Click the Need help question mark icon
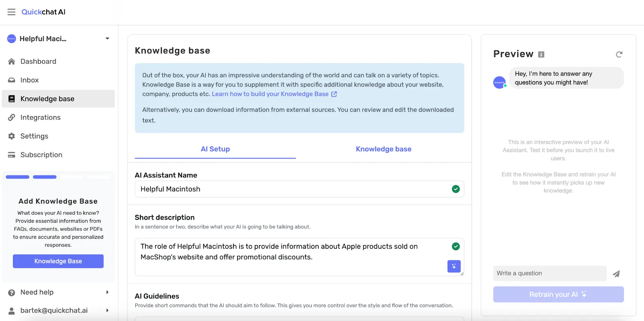The height and width of the screenshot is (321, 644). [x=12, y=292]
